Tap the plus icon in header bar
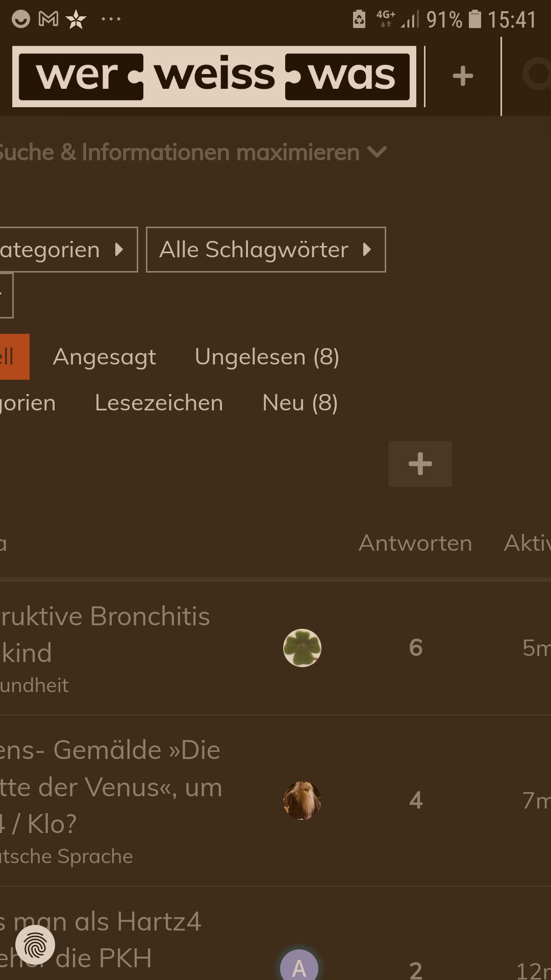 463,76
